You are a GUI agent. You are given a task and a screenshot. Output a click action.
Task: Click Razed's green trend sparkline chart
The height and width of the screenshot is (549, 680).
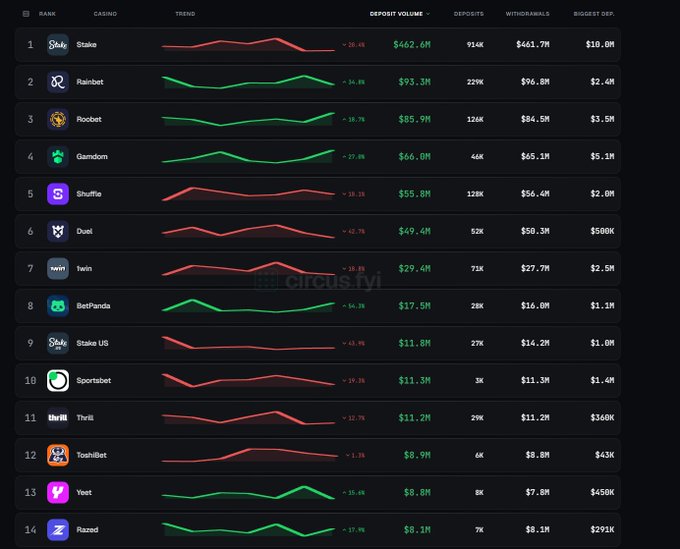click(248, 529)
